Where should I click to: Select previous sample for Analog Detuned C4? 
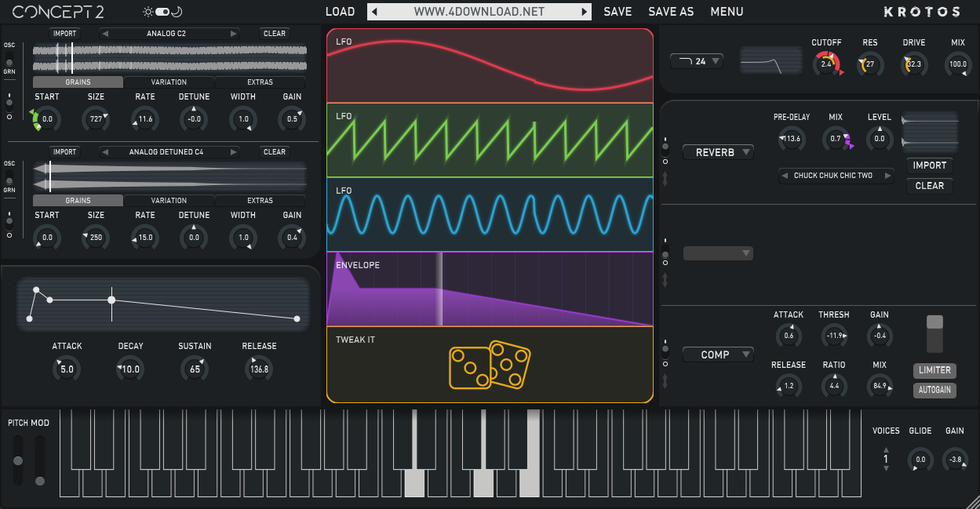coord(107,152)
